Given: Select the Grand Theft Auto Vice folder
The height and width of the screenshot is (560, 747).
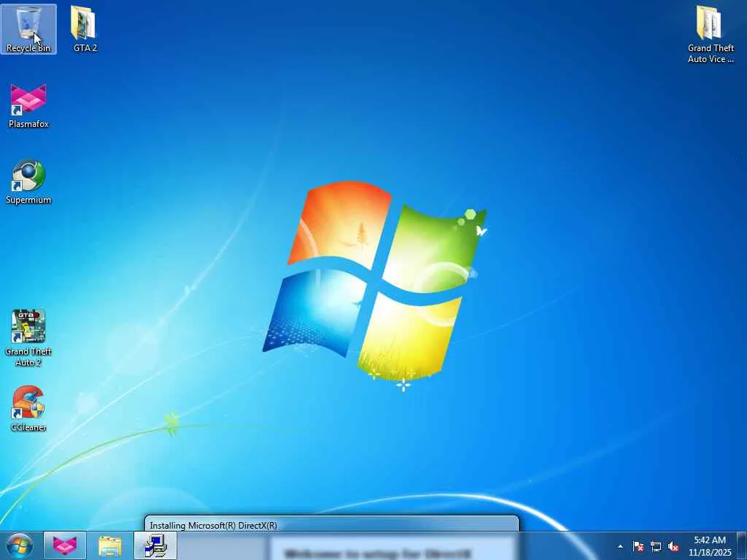Looking at the screenshot, I should pyautogui.click(x=711, y=34).
